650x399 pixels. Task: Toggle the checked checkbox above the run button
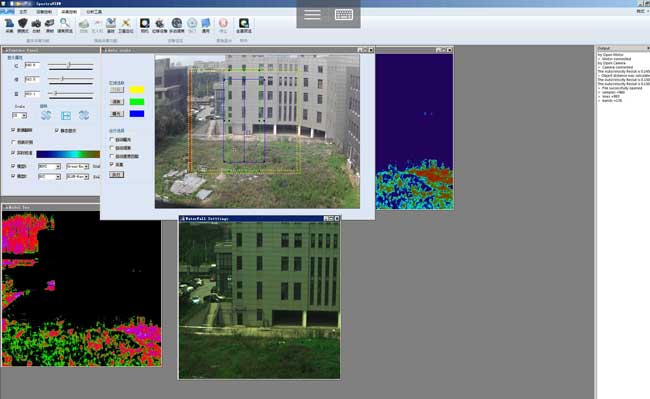tap(112, 164)
